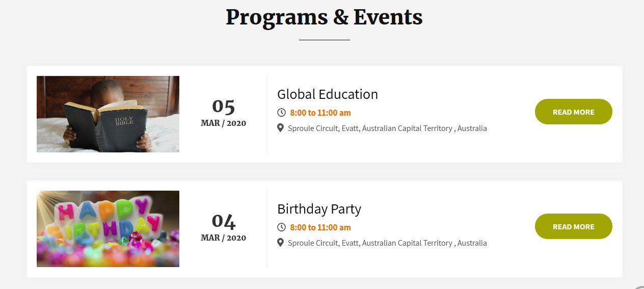Click the location pin icon for Birthday Party
The image size is (644, 289).
(280, 243)
